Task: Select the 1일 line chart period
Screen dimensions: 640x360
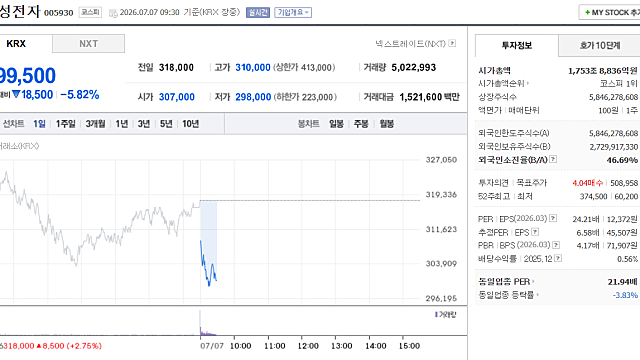Action: (x=39, y=124)
